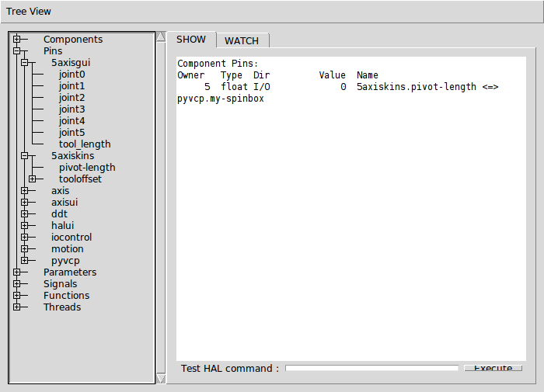Select the joint4 pin
The image size is (544, 392).
coord(71,120)
